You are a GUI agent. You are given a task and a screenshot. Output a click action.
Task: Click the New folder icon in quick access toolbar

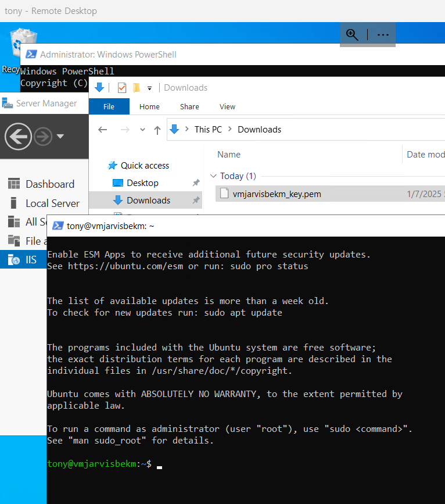tap(137, 88)
